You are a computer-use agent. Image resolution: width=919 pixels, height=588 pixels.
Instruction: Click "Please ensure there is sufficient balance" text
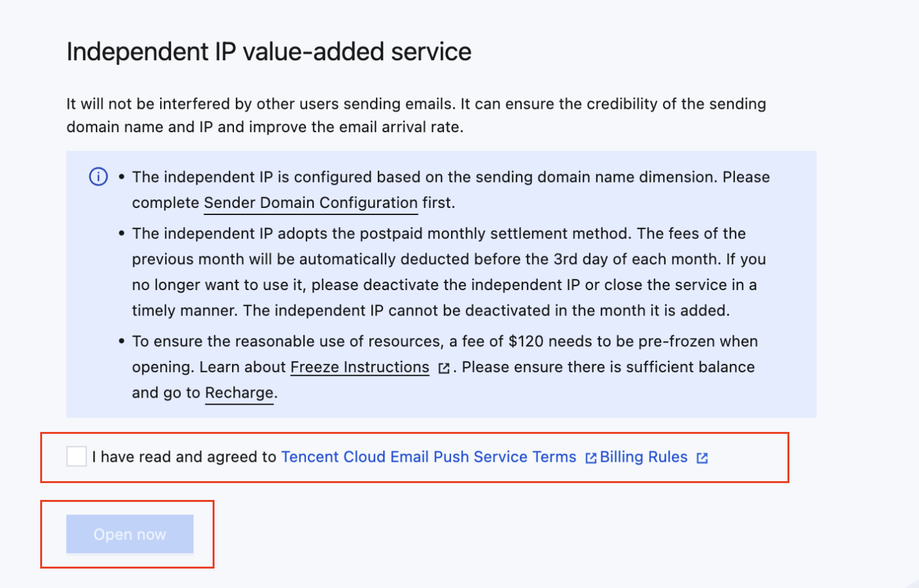608,367
